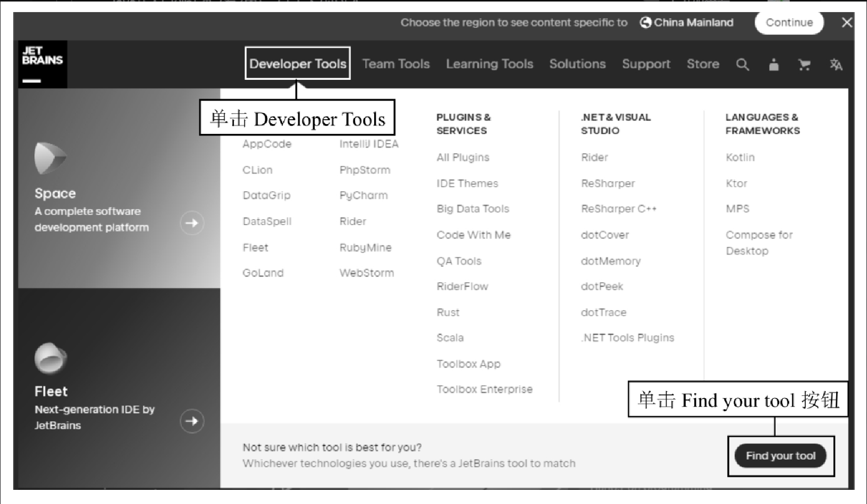Click the globe icon beside China Mainland
The image size is (867, 504).
645,23
